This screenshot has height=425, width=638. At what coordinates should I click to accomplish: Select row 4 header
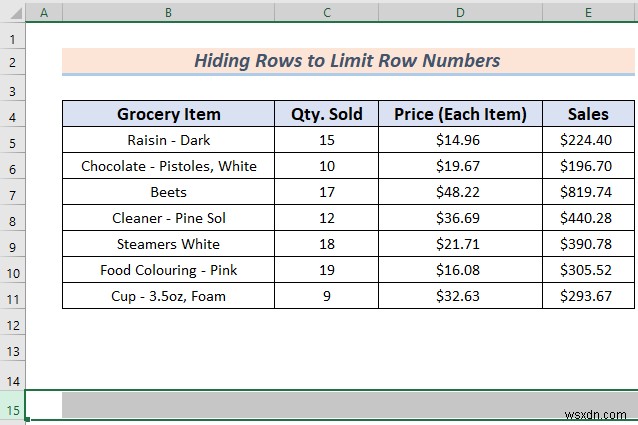pyautogui.click(x=13, y=114)
